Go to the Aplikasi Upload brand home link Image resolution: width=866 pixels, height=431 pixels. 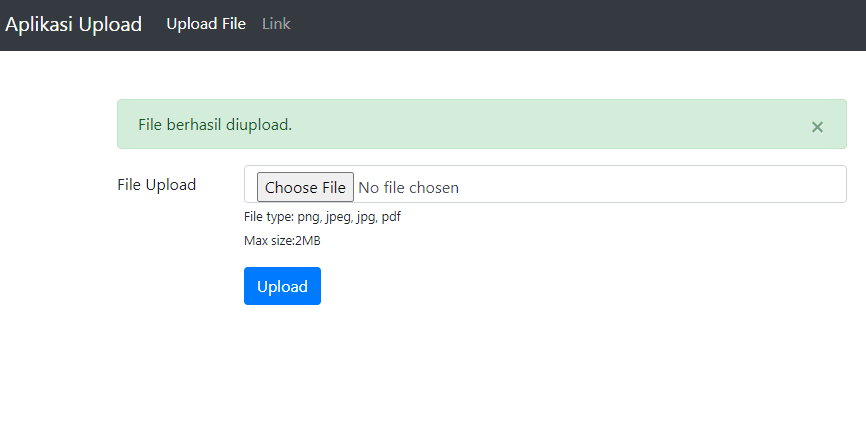[73, 24]
